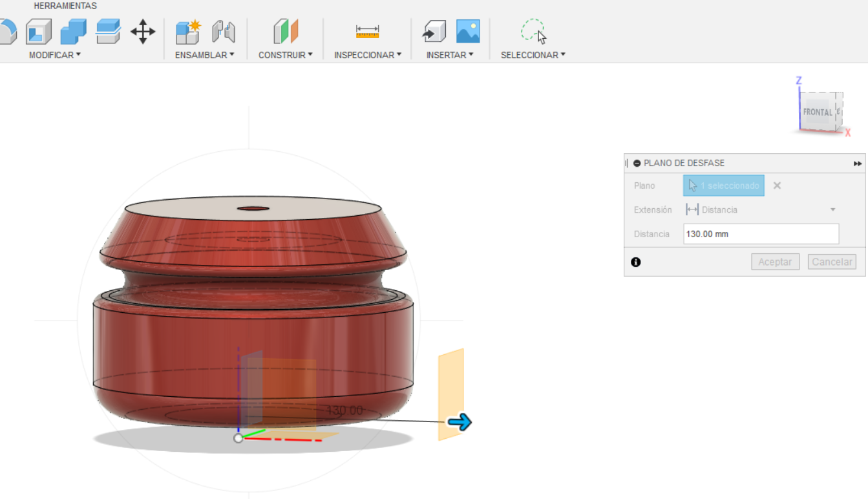Select the Offset Plane construct icon
The image size is (868, 499).
(x=286, y=31)
